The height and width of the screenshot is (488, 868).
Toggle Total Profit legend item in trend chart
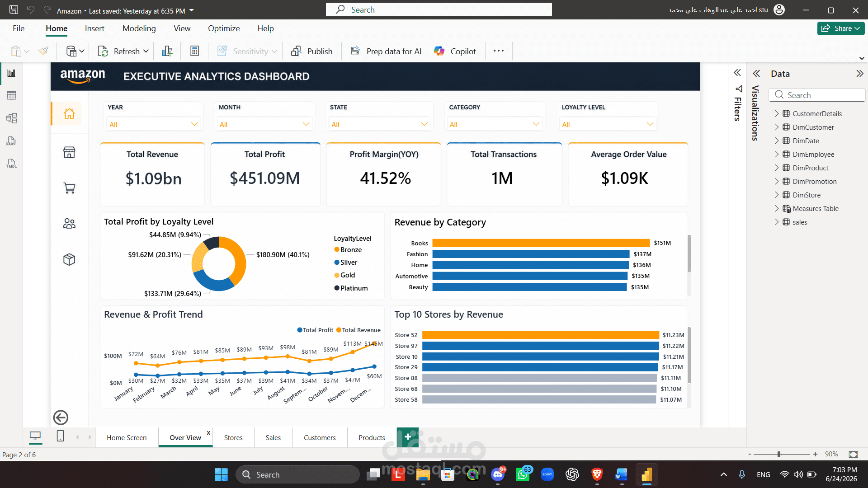(315, 330)
